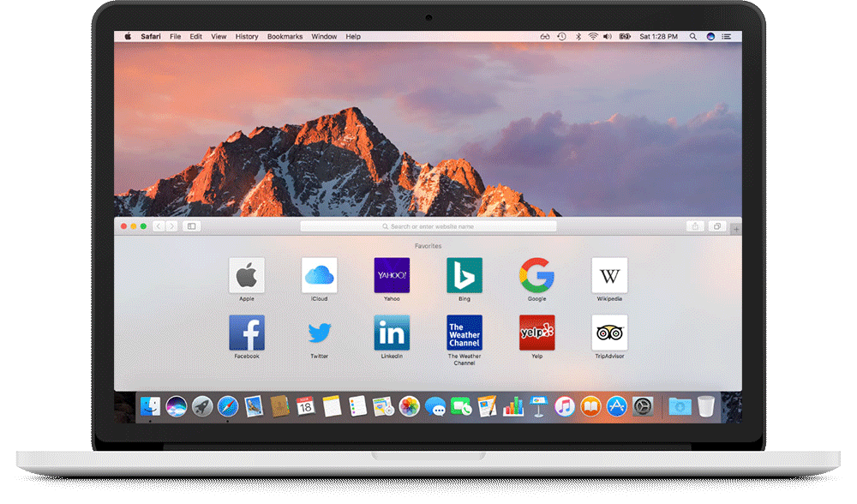Open the Safari menu

click(150, 37)
